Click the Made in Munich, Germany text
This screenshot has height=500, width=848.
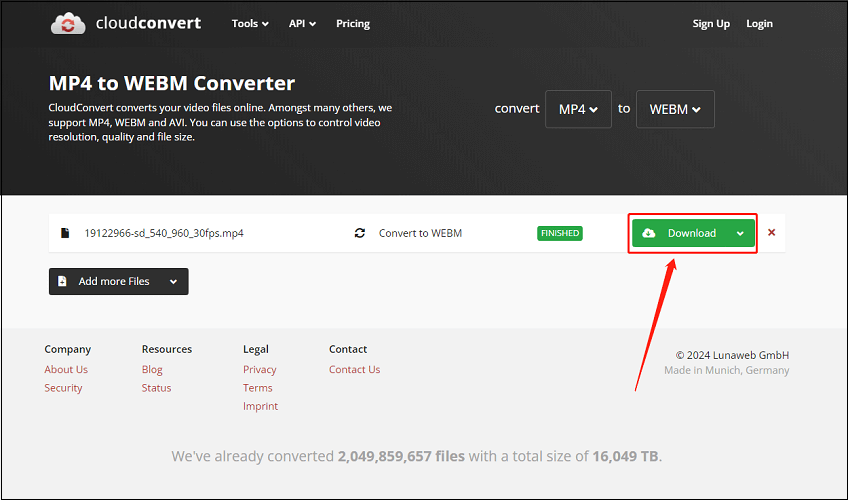click(726, 370)
